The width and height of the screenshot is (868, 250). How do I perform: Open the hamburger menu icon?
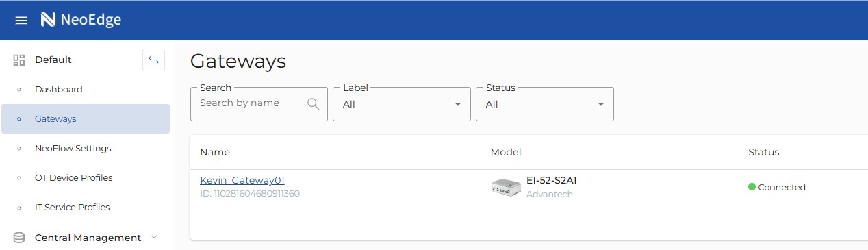pos(21,21)
